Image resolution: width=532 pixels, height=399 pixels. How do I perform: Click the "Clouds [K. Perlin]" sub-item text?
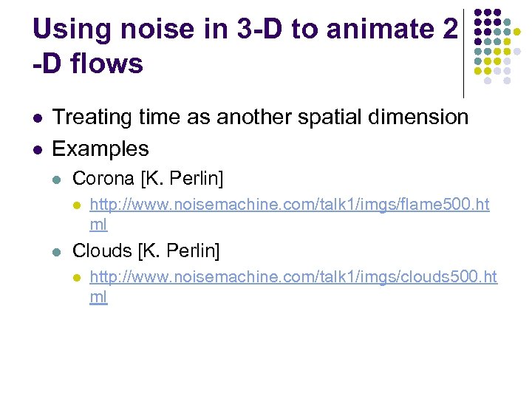pos(146,251)
